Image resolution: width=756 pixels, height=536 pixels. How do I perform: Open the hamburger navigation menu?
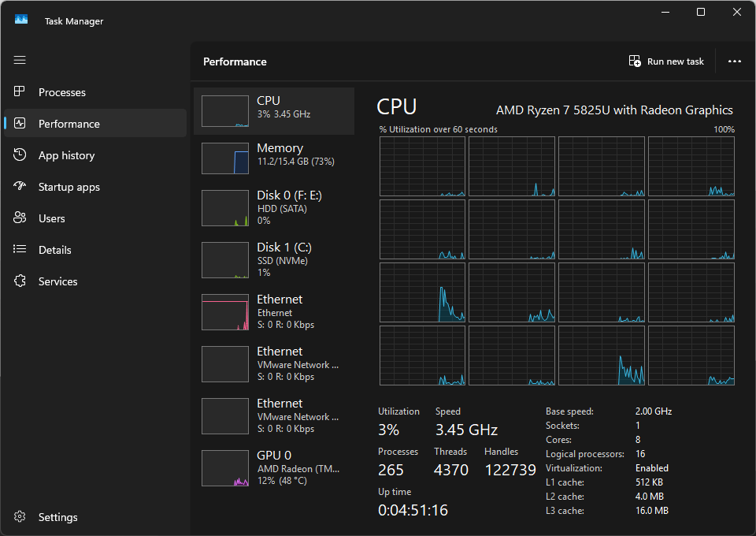(x=20, y=61)
